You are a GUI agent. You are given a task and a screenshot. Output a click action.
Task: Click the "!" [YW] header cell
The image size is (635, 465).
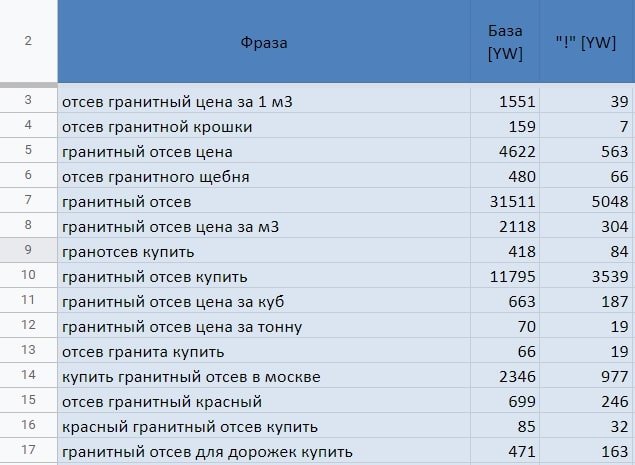(x=586, y=42)
